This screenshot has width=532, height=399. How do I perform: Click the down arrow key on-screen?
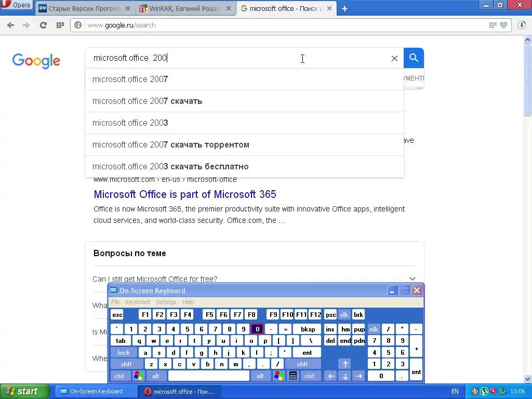pyautogui.click(x=345, y=376)
